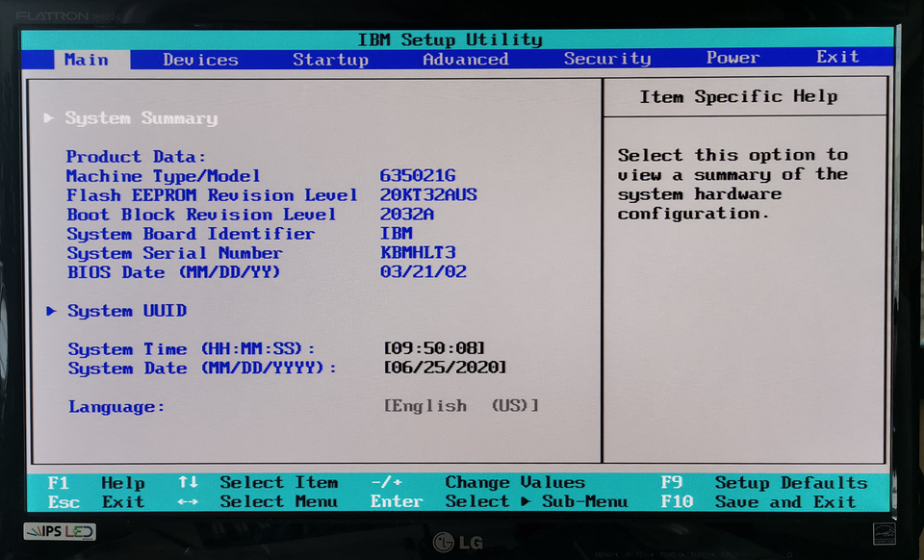Select the System Date field
This screenshot has width=924, height=560.
coord(445,368)
